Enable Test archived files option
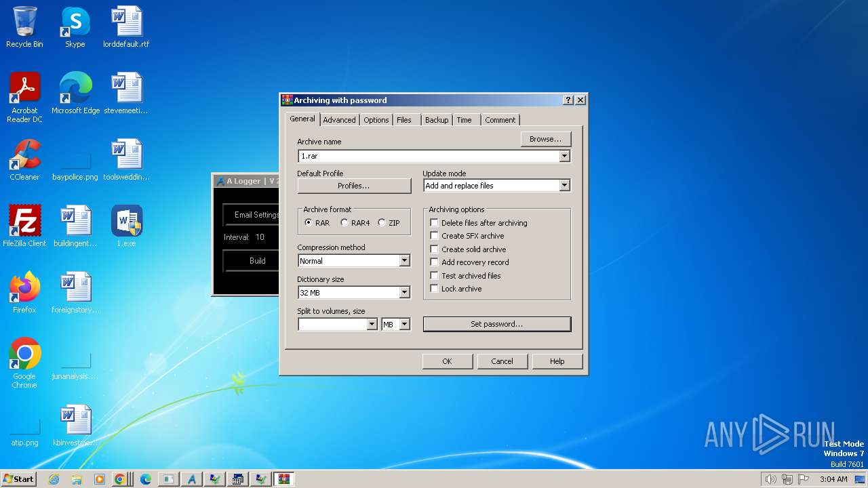The height and width of the screenshot is (488, 868). tap(434, 276)
